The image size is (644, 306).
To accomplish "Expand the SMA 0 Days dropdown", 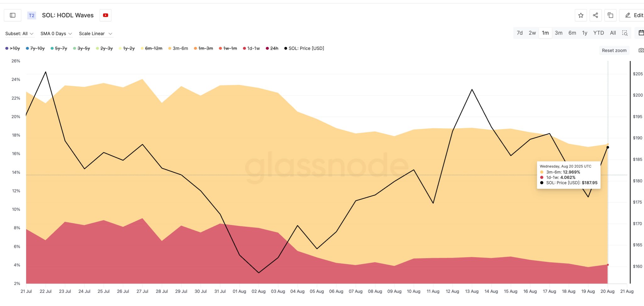I will tap(56, 34).
